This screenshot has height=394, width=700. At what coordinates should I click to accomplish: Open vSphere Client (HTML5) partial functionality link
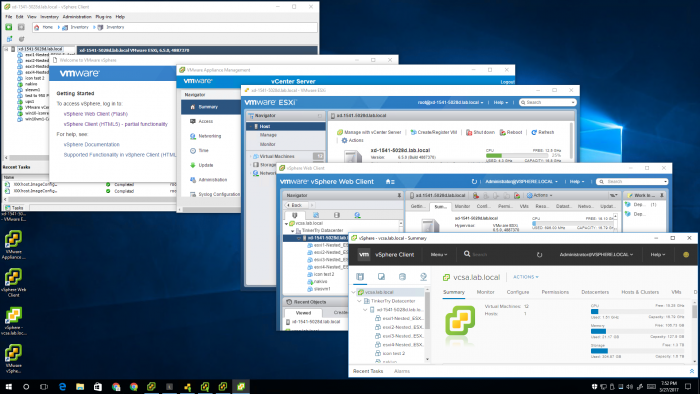tap(116, 124)
